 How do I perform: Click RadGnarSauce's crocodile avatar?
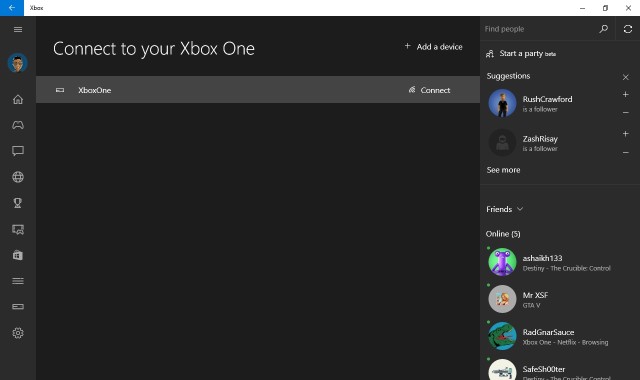502,336
